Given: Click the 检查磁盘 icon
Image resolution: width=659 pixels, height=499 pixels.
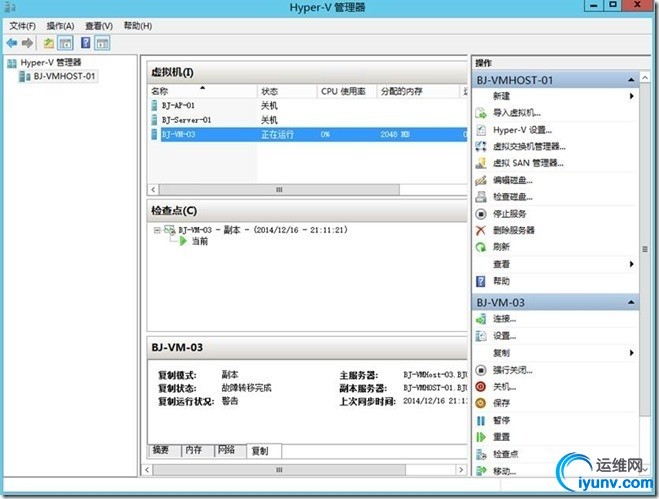Looking at the screenshot, I should (481, 196).
